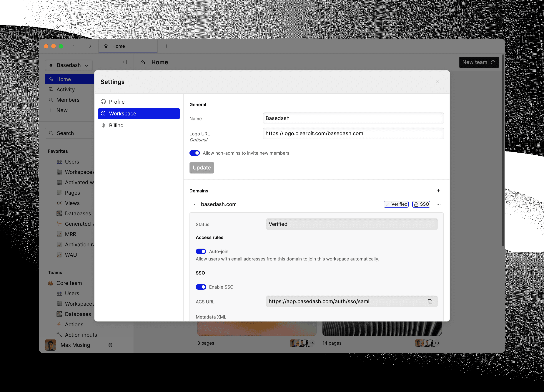Click the settings gear next to Max Musing
The width and height of the screenshot is (544, 392).
pyautogui.click(x=110, y=345)
